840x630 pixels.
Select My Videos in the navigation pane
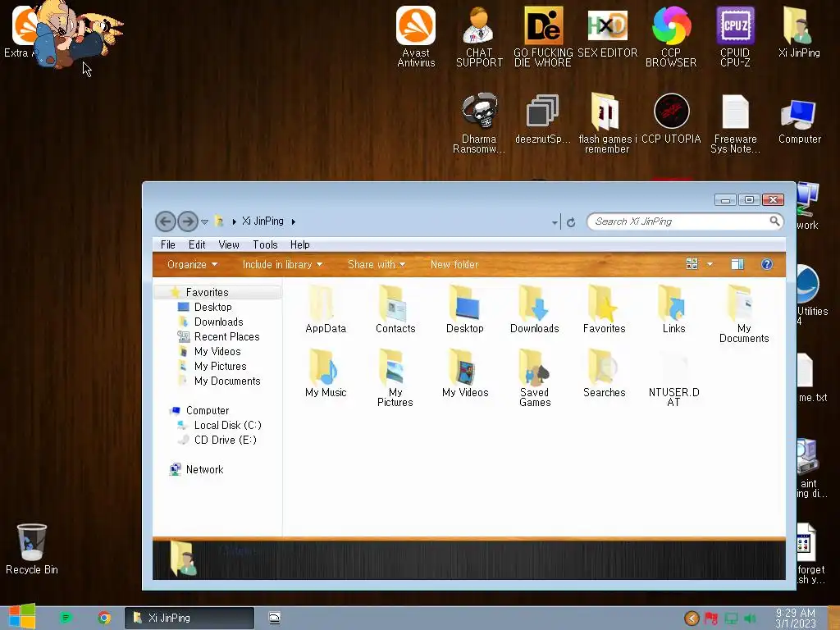click(217, 351)
